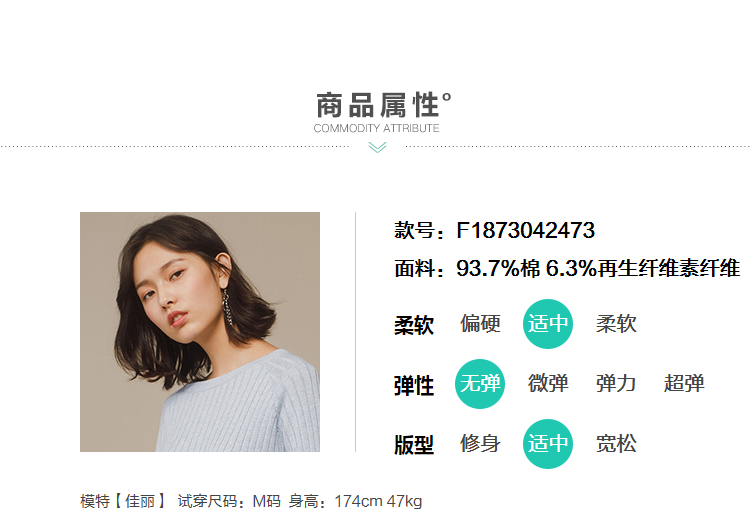Select the 适中 option in the 柔软 row
Viewport: 750px width, 510px height.
tap(548, 324)
